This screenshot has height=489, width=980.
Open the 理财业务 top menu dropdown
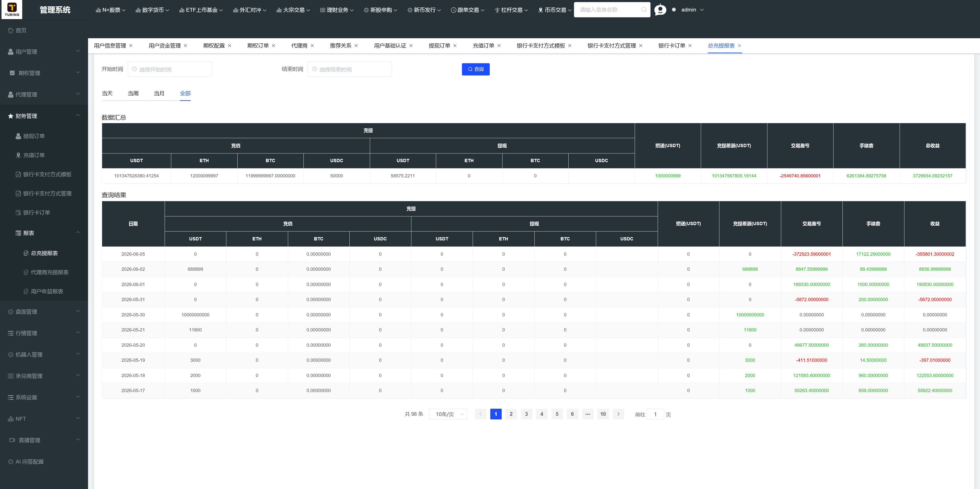click(x=337, y=10)
